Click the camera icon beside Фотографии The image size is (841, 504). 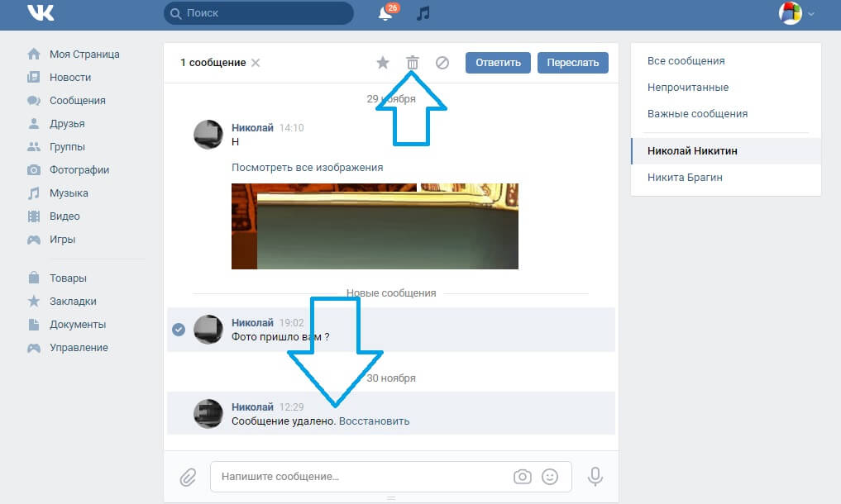tap(34, 170)
